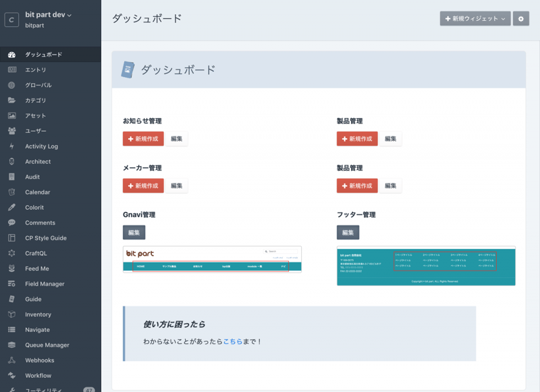The height and width of the screenshot is (392, 540).
Task: Follow the こちら help link
Action: (x=233, y=342)
